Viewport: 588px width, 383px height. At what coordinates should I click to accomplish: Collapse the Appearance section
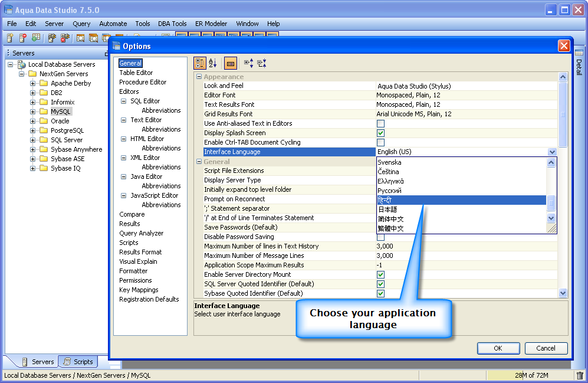point(199,77)
